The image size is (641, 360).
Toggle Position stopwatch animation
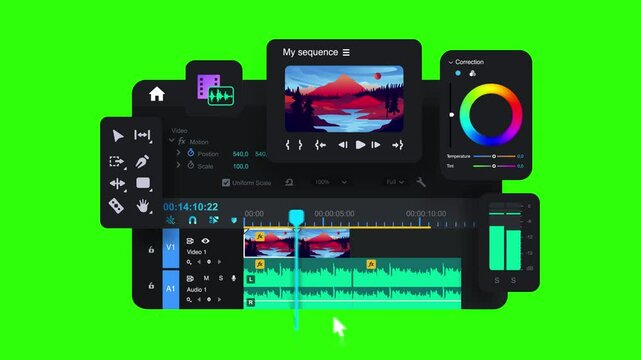[x=191, y=153]
